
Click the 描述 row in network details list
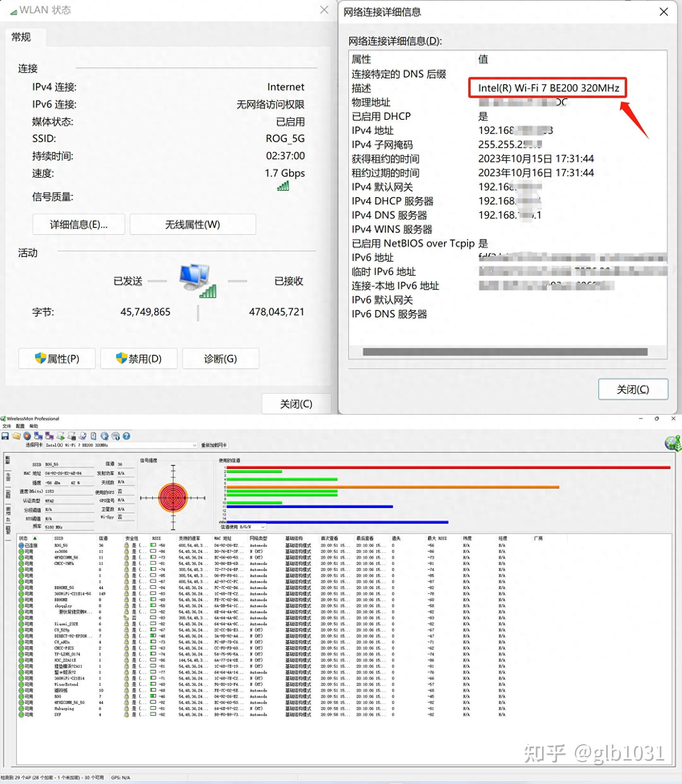pyautogui.click(x=508, y=88)
